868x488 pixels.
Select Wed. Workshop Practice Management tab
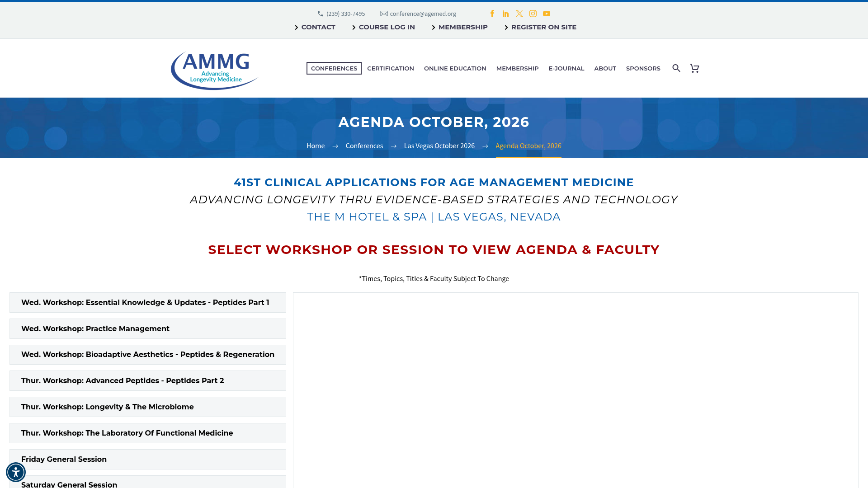coord(148,329)
